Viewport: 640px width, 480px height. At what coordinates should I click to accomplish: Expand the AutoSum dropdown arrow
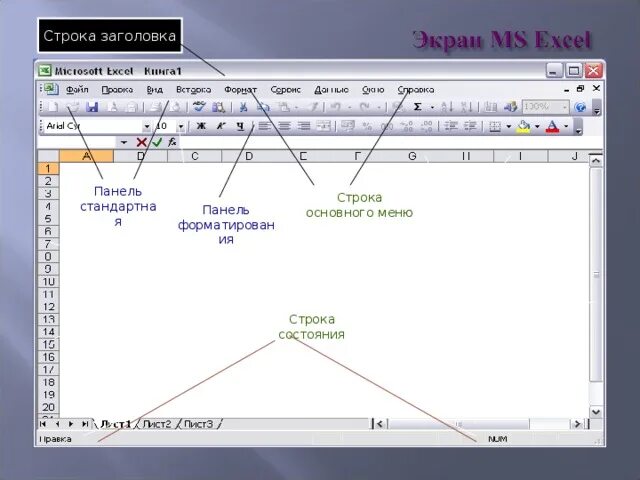432,107
